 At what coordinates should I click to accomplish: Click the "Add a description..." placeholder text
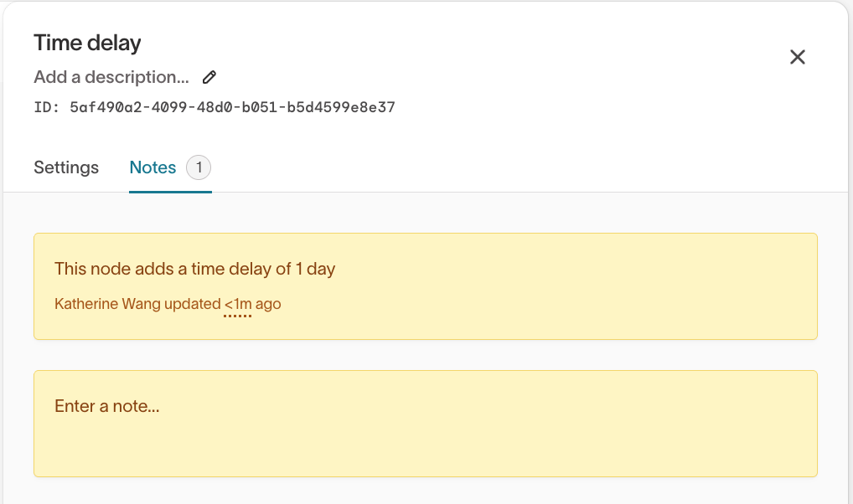coord(111,77)
